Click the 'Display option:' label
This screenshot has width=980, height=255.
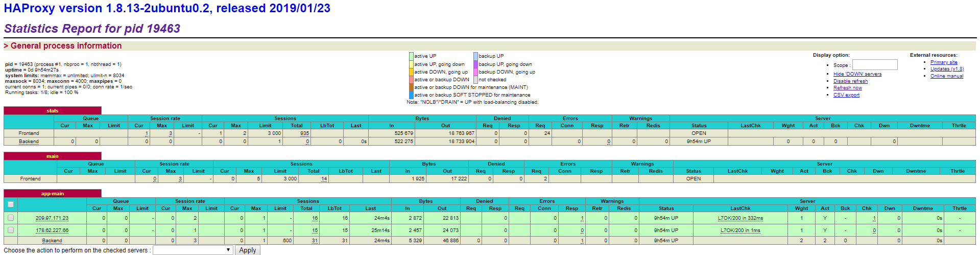click(831, 55)
